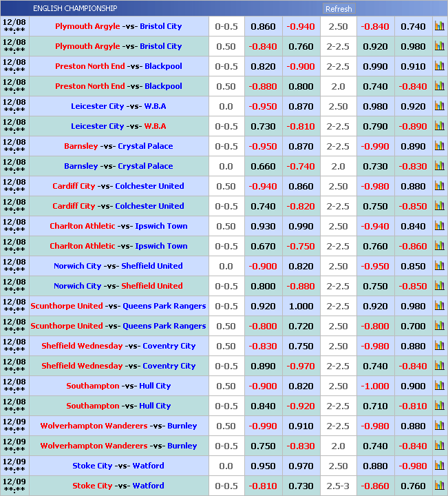Show chart icon for Stoke City 0.0 row
This screenshot has width=448, height=496.
[x=440, y=466]
